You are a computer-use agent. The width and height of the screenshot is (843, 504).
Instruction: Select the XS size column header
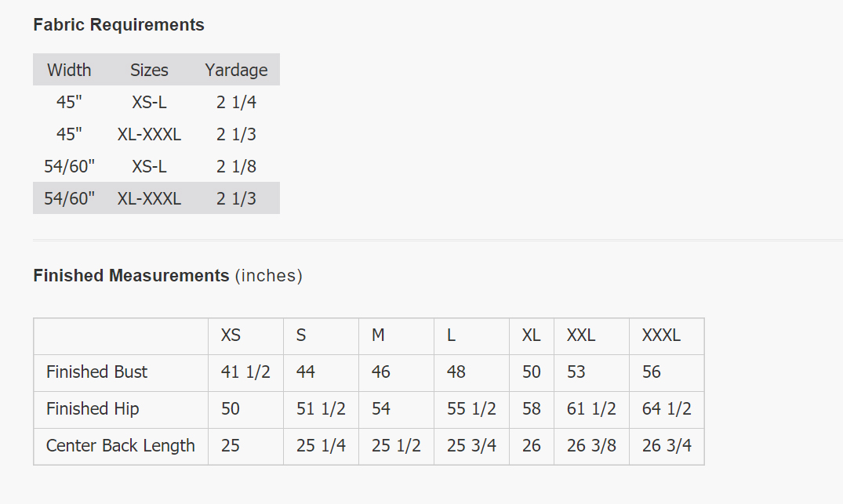click(x=231, y=335)
